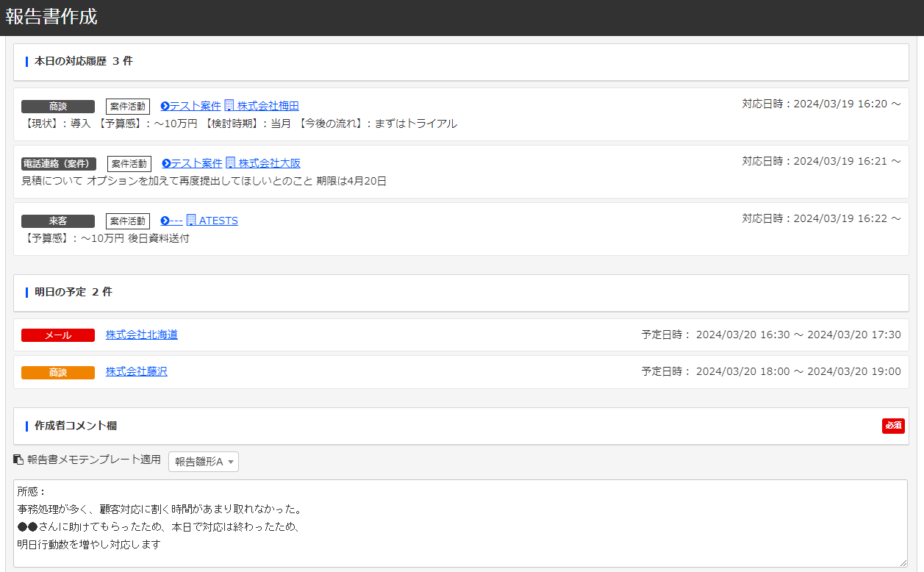Open the 報告雛形A template dropdown
Image resolution: width=924 pixels, height=572 pixels.
[x=204, y=461]
